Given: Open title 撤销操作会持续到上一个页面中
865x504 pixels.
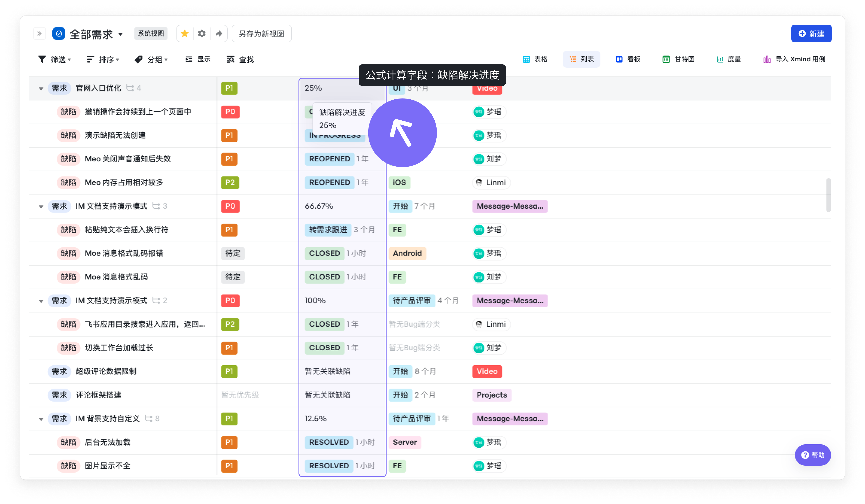Looking at the screenshot, I should (138, 112).
